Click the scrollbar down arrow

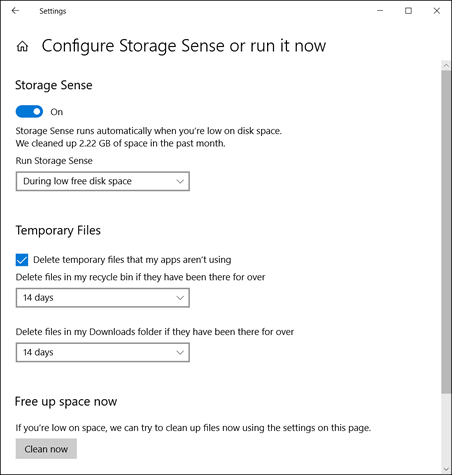pyautogui.click(x=446, y=469)
